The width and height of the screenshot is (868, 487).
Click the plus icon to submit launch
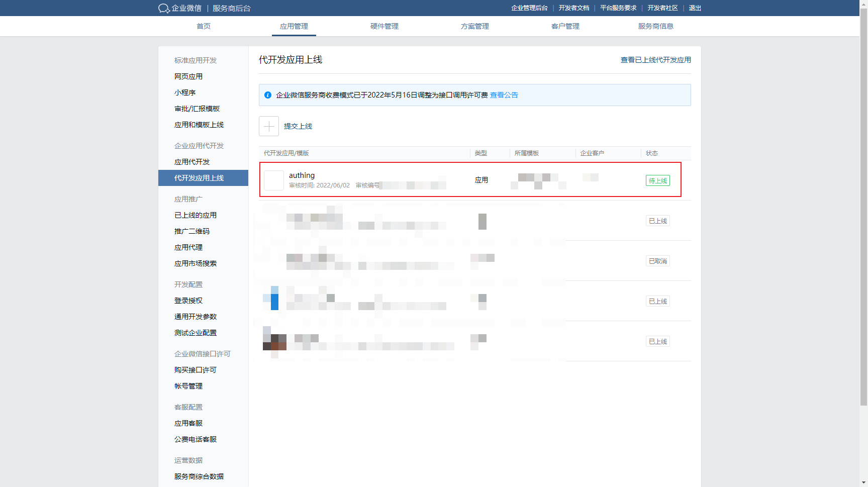click(x=269, y=126)
